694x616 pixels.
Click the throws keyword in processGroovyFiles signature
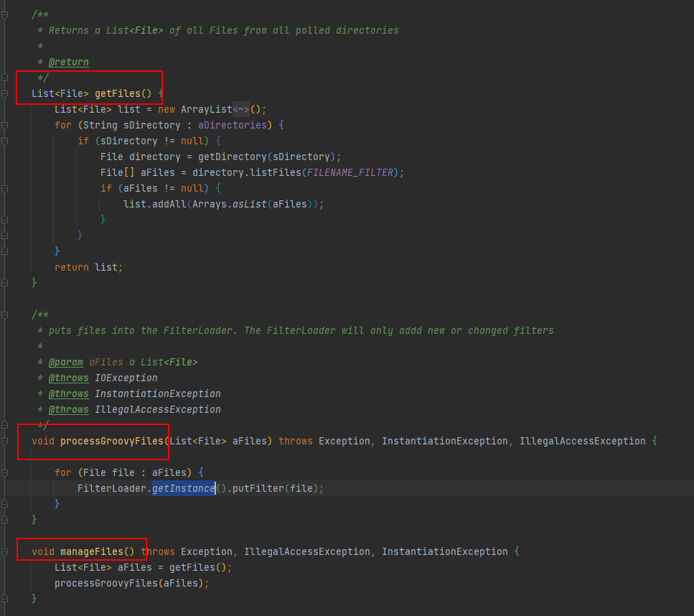coord(296,441)
